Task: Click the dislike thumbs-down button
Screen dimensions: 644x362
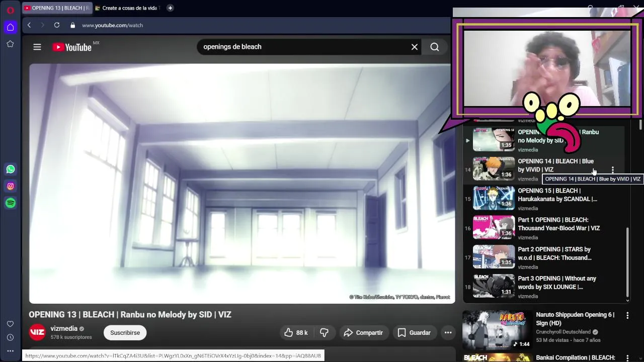Action: [x=325, y=333]
